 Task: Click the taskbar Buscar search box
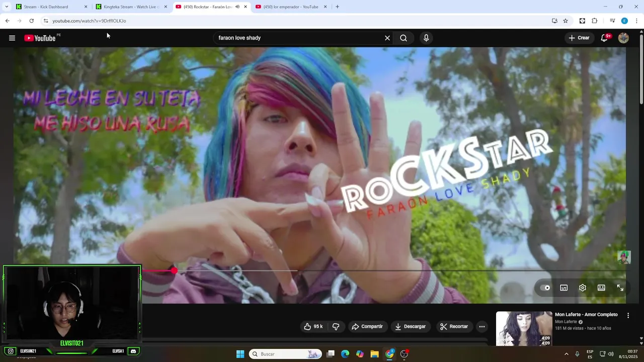point(285,354)
